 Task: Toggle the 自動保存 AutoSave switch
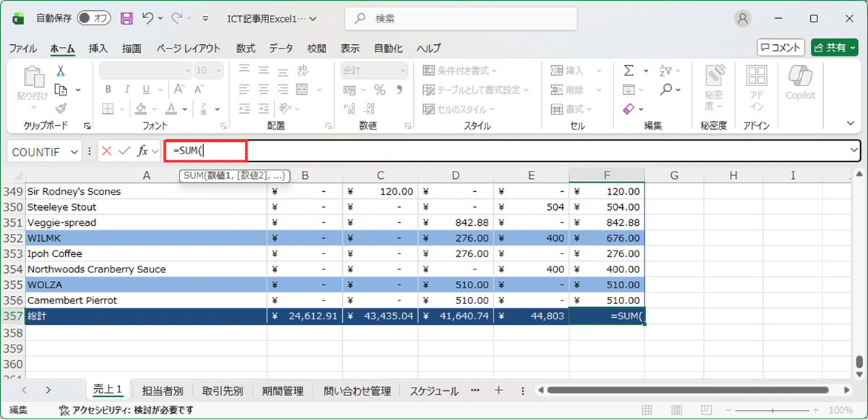tap(94, 19)
